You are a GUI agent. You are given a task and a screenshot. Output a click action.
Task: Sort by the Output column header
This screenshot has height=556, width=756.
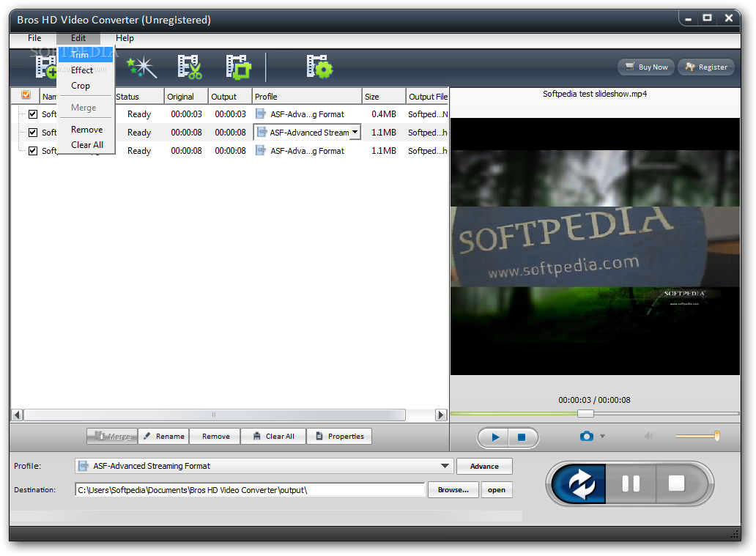point(230,97)
